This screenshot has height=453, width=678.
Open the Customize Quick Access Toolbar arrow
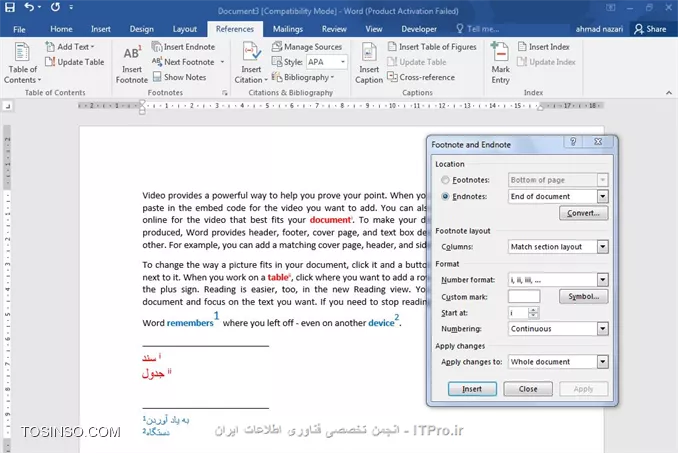(71, 7)
